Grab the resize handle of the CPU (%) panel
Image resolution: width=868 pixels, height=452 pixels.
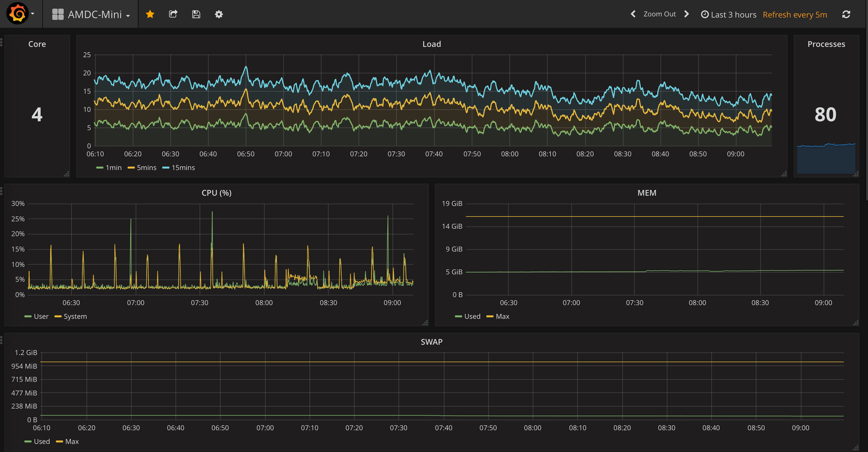click(x=425, y=323)
